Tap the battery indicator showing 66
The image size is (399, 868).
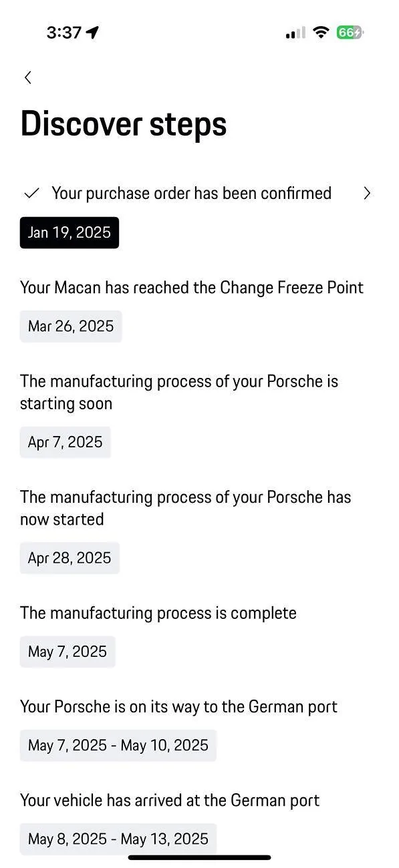(351, 32)
